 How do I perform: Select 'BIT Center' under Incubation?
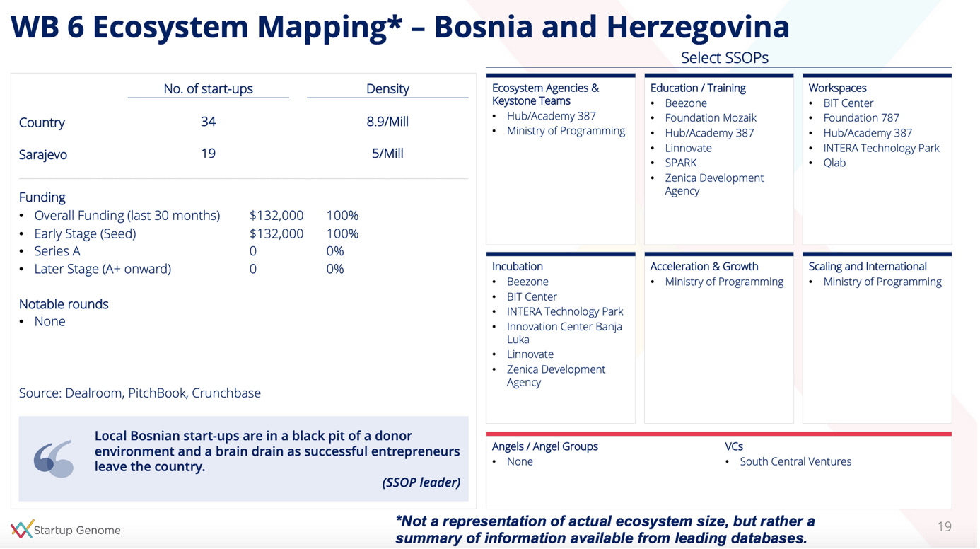click(x=532, y=297)
